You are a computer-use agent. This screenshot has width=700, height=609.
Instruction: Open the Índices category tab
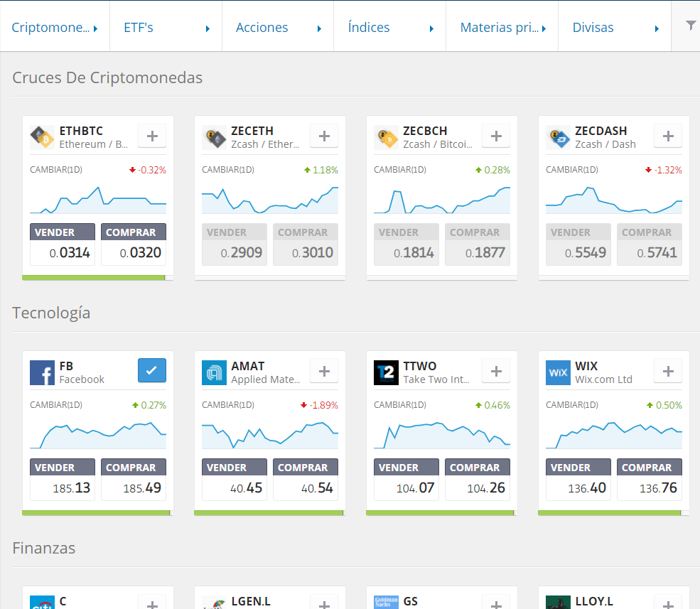point(389,26)
